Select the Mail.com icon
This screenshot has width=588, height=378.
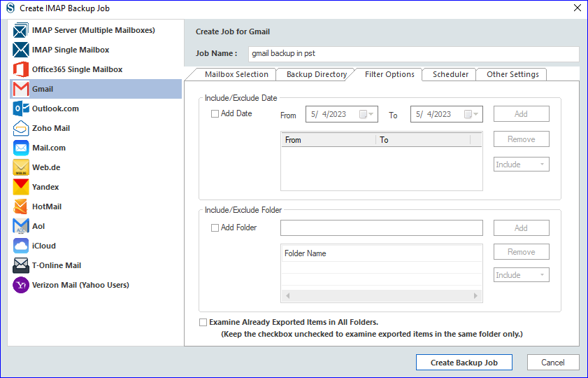[x=20, y=148]
